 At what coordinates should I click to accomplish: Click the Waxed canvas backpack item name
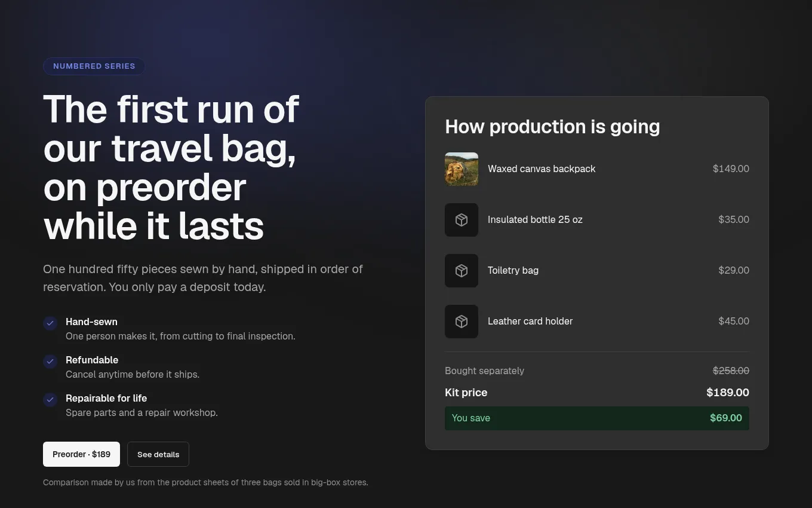coord(542,169)
